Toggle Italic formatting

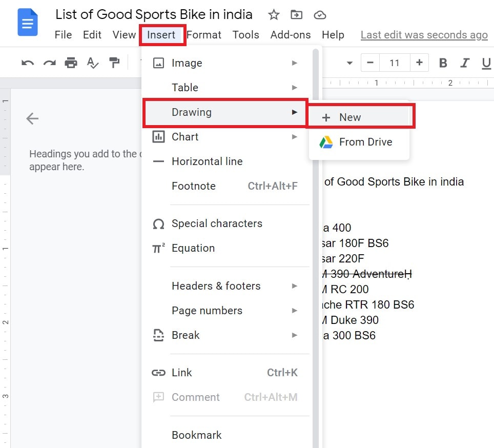[465, 62]
